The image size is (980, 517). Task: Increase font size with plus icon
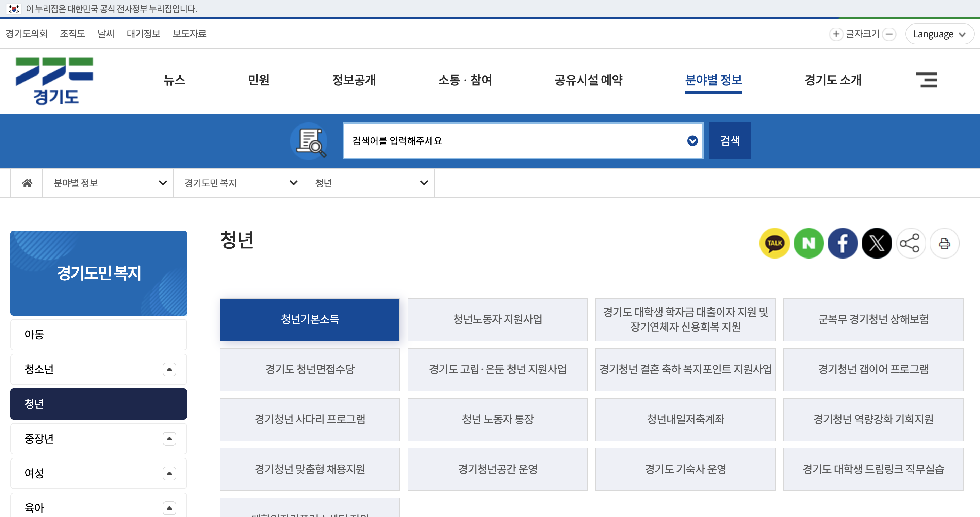click(x=836, y=34)
